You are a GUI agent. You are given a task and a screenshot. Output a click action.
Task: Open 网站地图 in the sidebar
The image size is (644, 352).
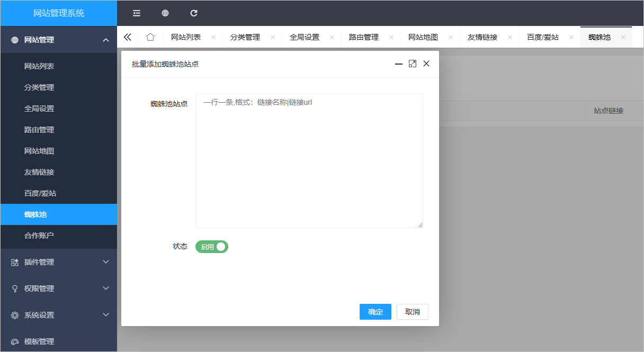[x=59, y=151]
